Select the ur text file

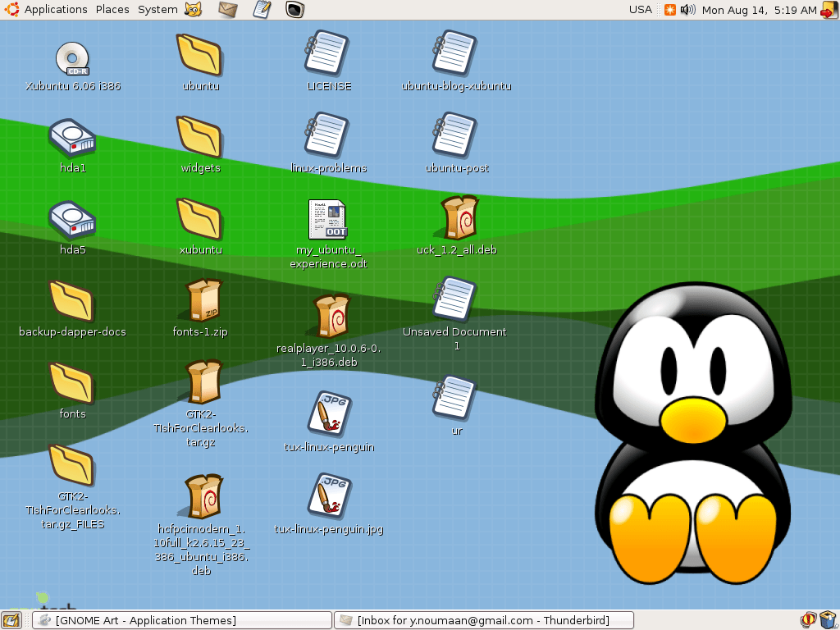pyautogui.click(x=454, y=398)
